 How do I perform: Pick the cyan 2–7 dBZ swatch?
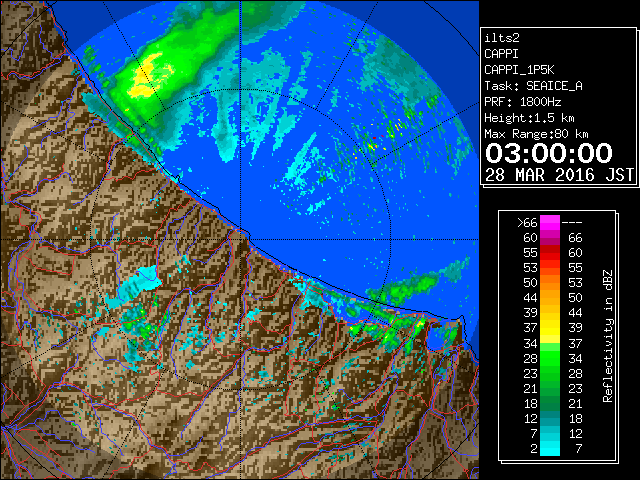(550, 448)
